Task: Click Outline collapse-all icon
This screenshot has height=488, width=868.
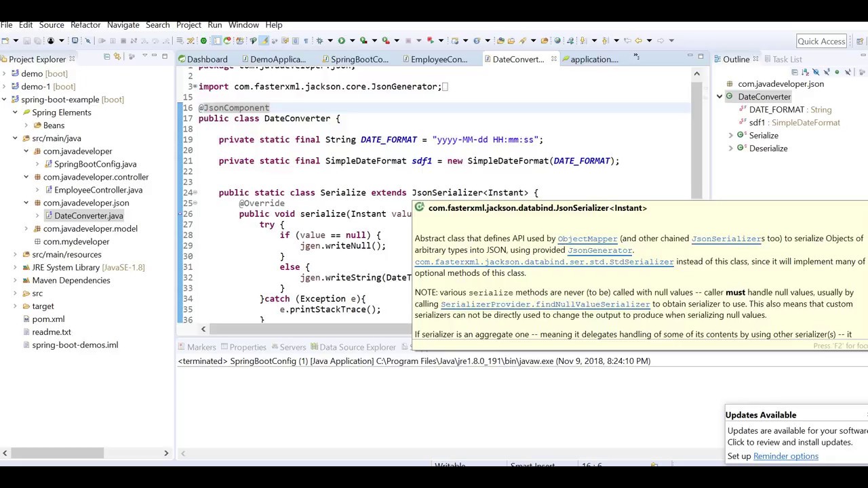Action: pyautogui.click(x=795, y=72)
